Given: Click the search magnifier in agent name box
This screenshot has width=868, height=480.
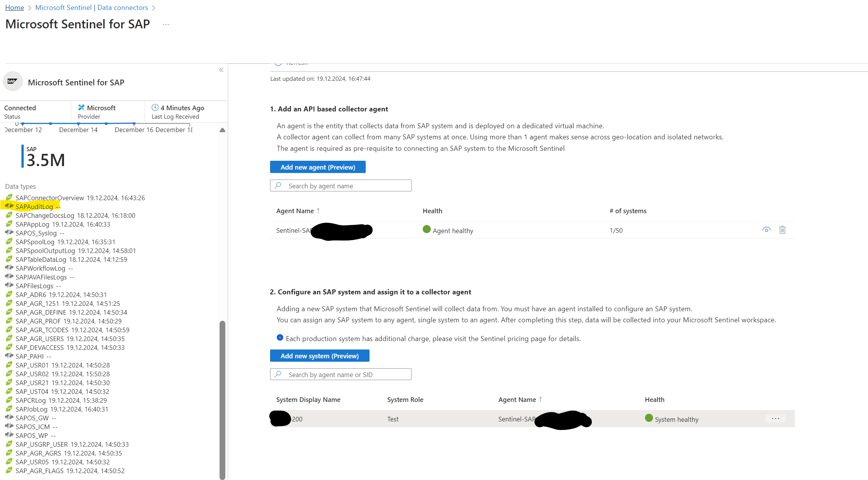Looking at the screenshot, I should click(x=278, y=185).
